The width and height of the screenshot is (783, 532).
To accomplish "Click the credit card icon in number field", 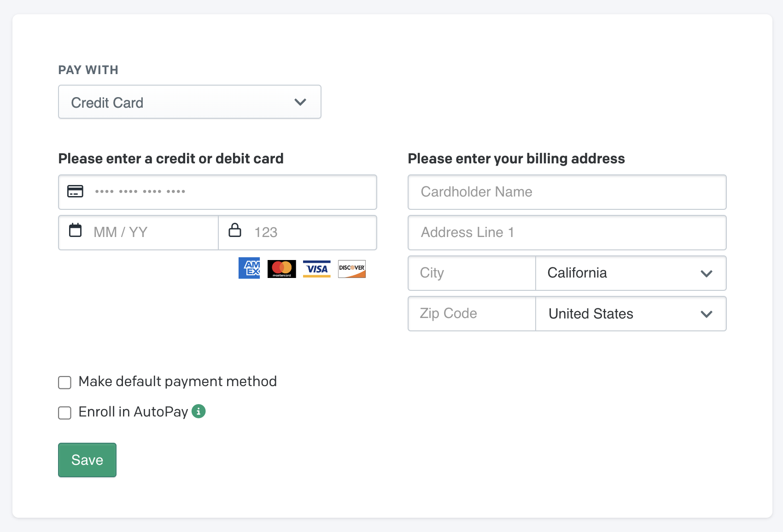I will 75,191.
